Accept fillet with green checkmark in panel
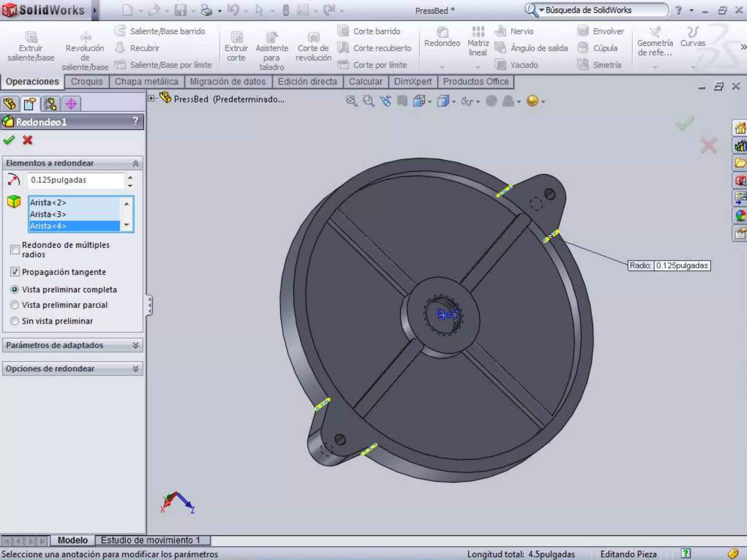The image size is (747, 560). [x=9, y=140]
